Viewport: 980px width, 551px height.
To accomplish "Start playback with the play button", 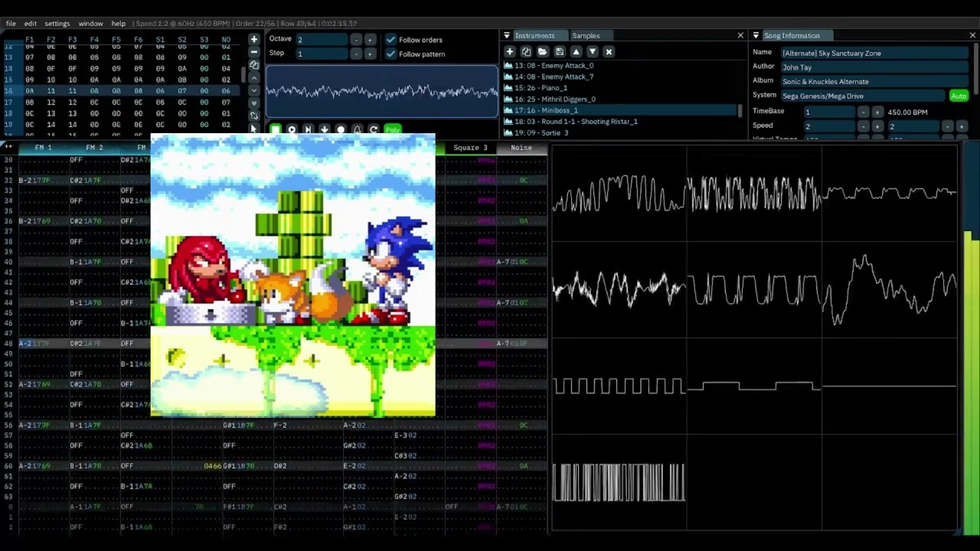I will (x=292, y=130).
